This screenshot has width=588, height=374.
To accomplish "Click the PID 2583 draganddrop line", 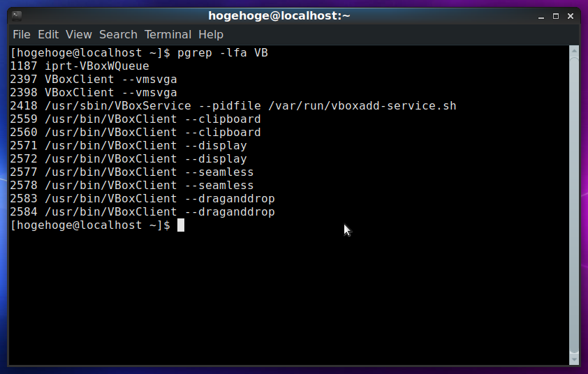I will pos(142,199).
